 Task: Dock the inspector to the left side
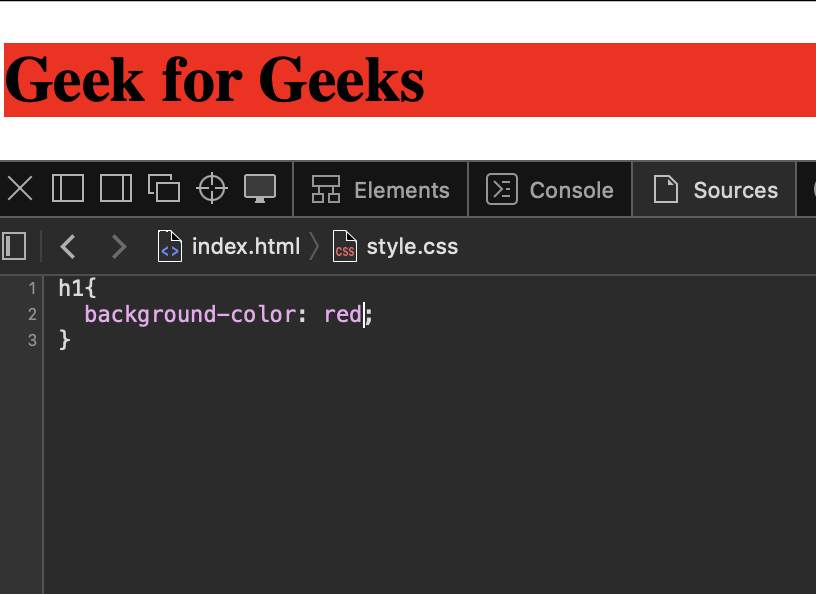(x=68, y=188)
